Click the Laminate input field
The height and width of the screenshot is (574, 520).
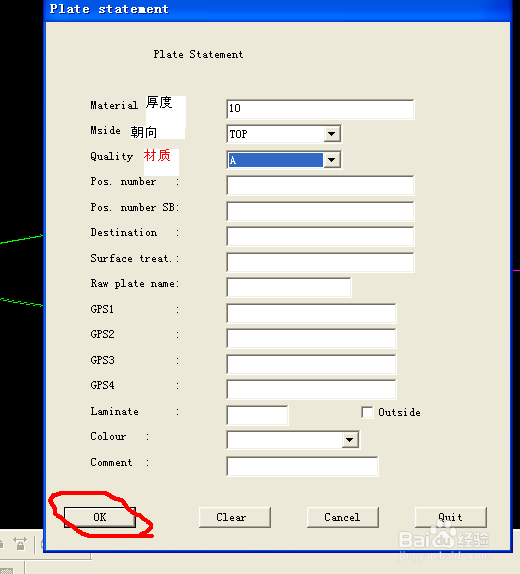pos(257,415)
